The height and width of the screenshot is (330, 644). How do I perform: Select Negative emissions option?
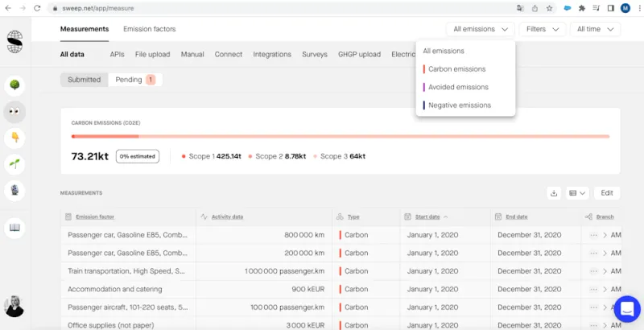459,105
